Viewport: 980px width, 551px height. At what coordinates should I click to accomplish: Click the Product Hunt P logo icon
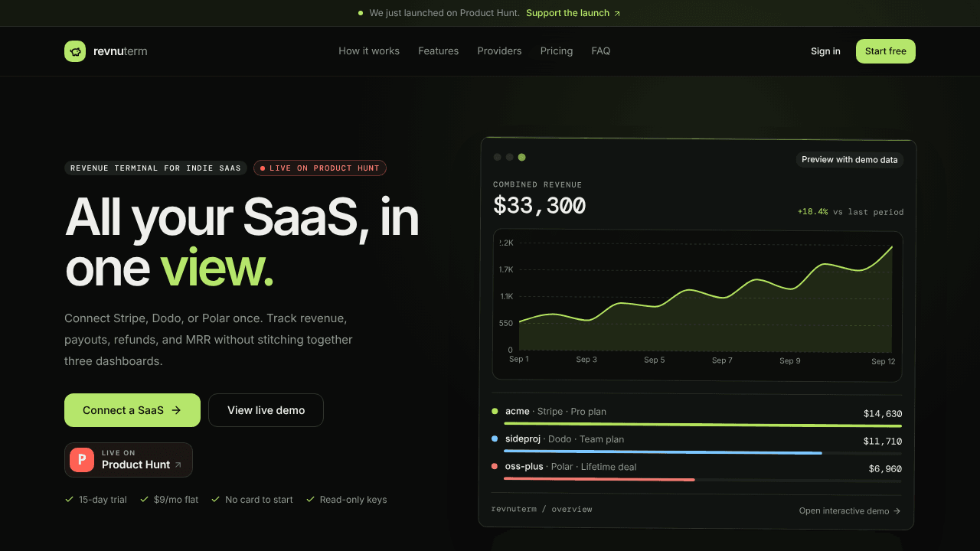tap(82, 460)
